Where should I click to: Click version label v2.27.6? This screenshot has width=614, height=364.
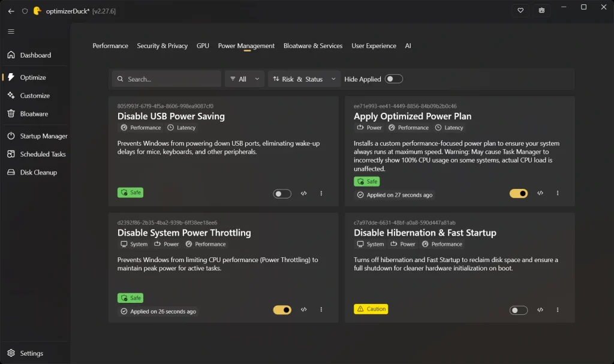tap(104, 11)
